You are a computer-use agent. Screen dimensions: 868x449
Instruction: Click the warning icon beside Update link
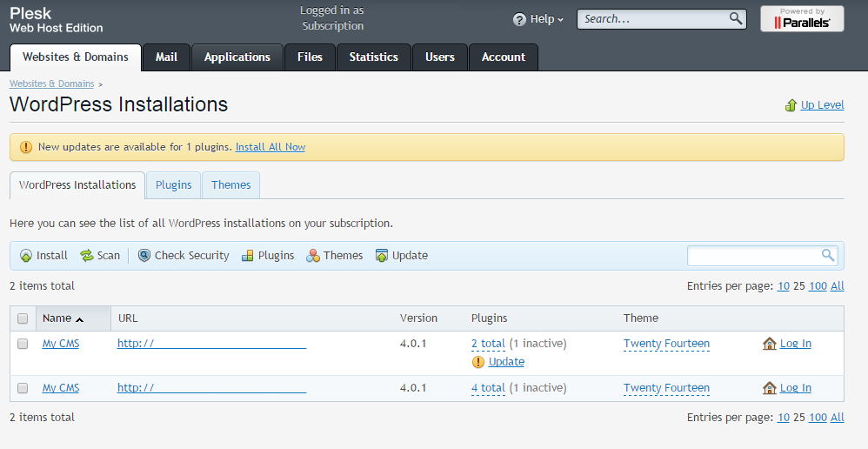pyautogui.click(x=478, y=362)
